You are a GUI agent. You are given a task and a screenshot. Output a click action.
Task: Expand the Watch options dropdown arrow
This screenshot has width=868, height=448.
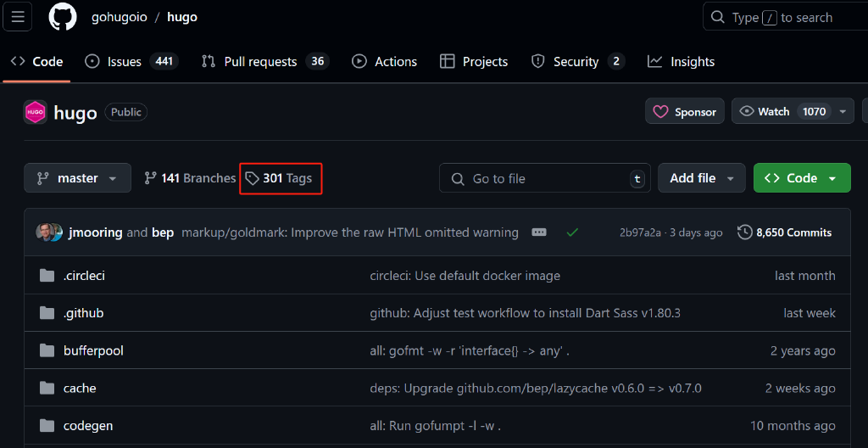[x=843, y=112]
